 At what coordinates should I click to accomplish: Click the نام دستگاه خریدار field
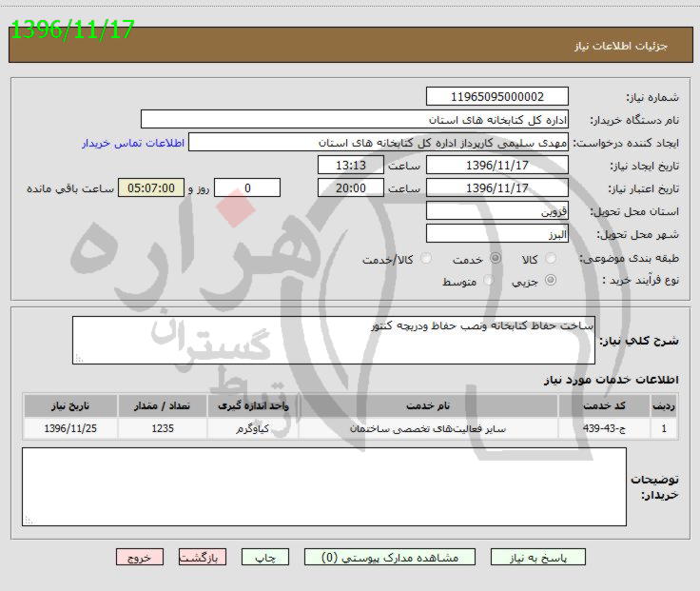pyautogui.click(x=355, y=119)
